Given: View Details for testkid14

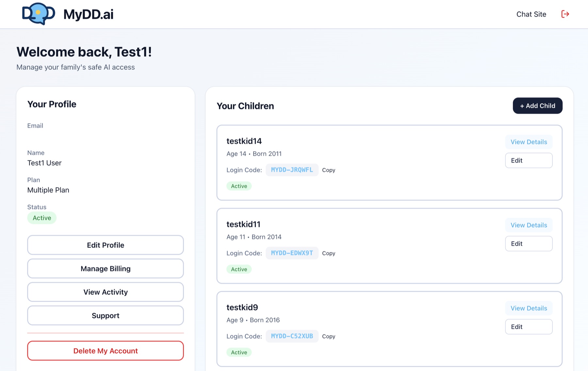Looking at the screenshot, I should (529, 142).
